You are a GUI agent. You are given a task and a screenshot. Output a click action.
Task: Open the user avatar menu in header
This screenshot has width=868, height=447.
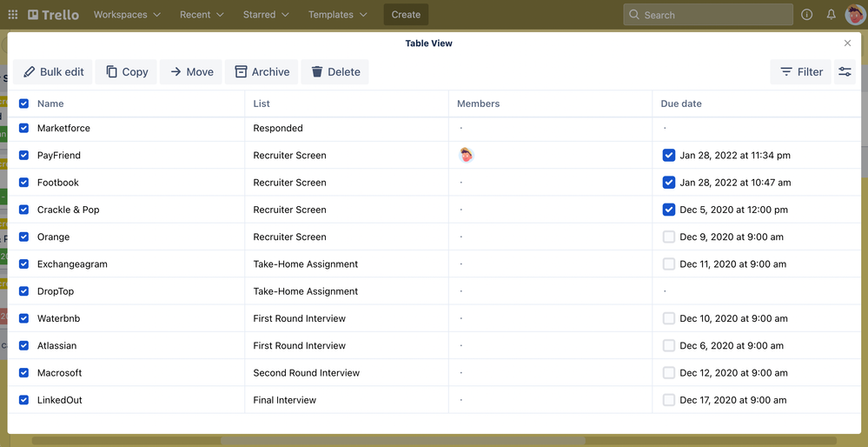point(855,15)
